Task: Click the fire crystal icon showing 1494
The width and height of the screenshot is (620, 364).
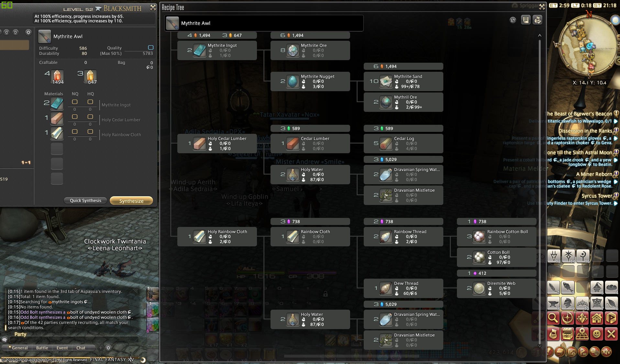Action: coord(57,76)
